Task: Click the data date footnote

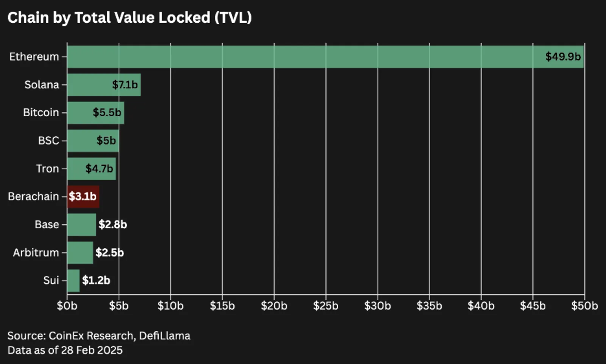Action: [65, 350]
